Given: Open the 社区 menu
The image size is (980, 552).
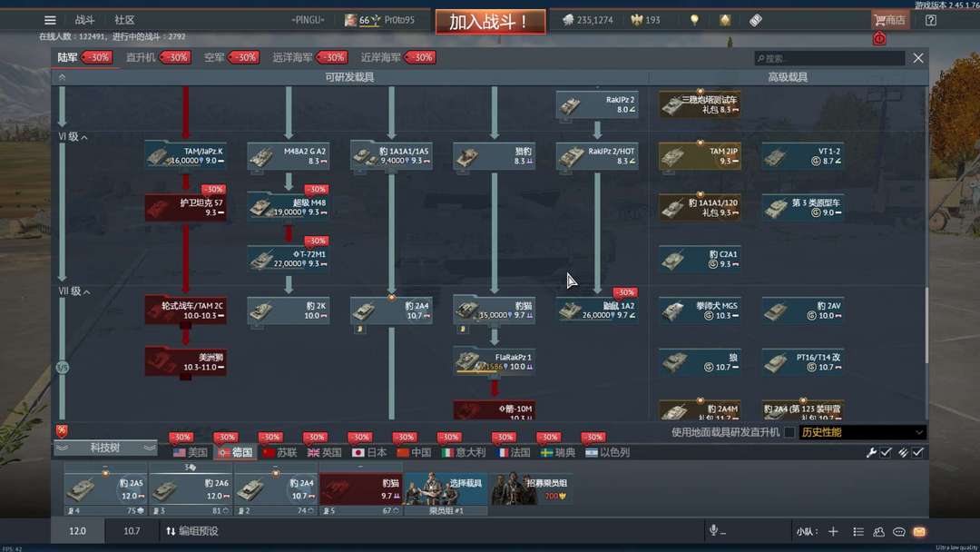Looking at the screenshot, I should pyautogui.click(x=124, y=20).
